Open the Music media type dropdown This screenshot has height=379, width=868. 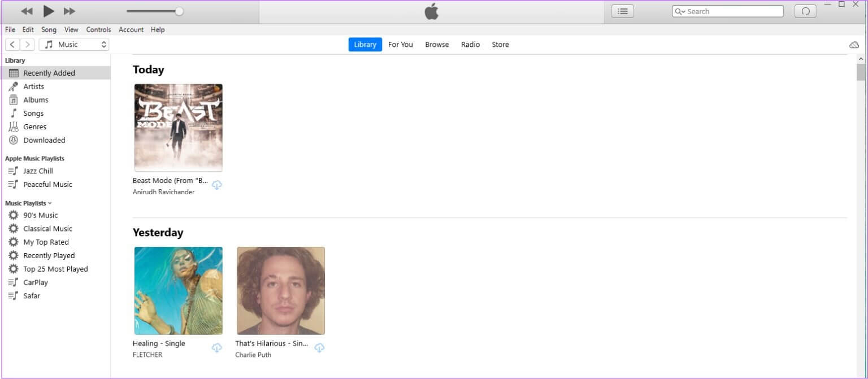[x=74, y=45]
